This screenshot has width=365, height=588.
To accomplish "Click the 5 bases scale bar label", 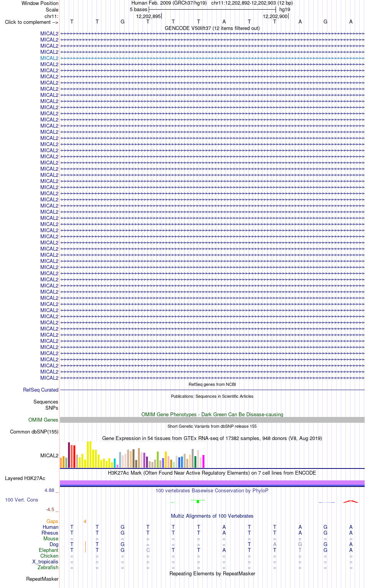I will [138, 9].
